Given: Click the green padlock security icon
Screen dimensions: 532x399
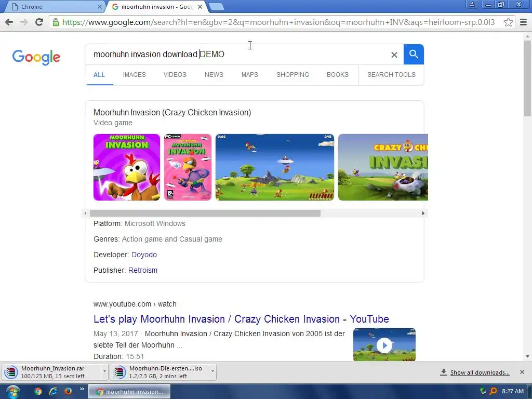Looking at the screenshot, I should pyautogui.click(x=56, y=22).
